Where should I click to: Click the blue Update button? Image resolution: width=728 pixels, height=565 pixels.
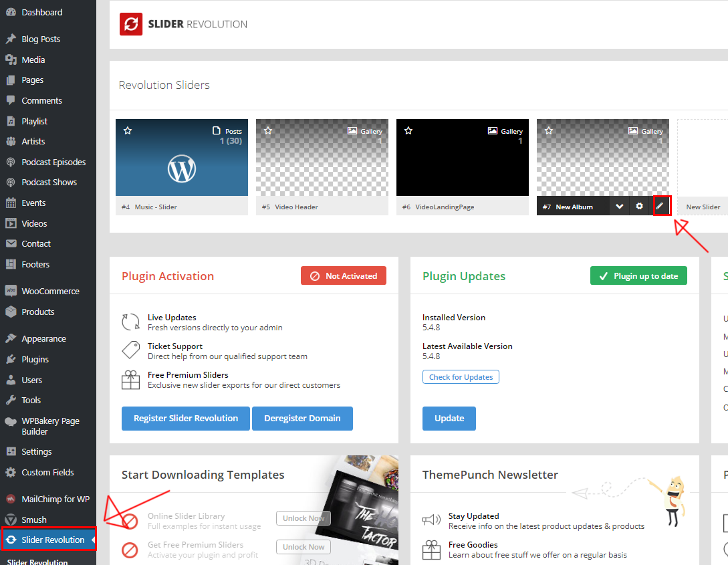click(449, 419)
